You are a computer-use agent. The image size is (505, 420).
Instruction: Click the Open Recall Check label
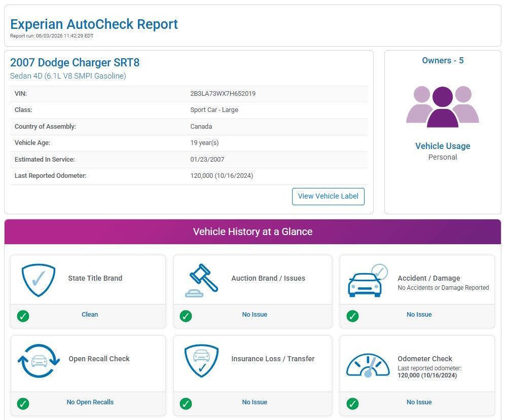99,359
